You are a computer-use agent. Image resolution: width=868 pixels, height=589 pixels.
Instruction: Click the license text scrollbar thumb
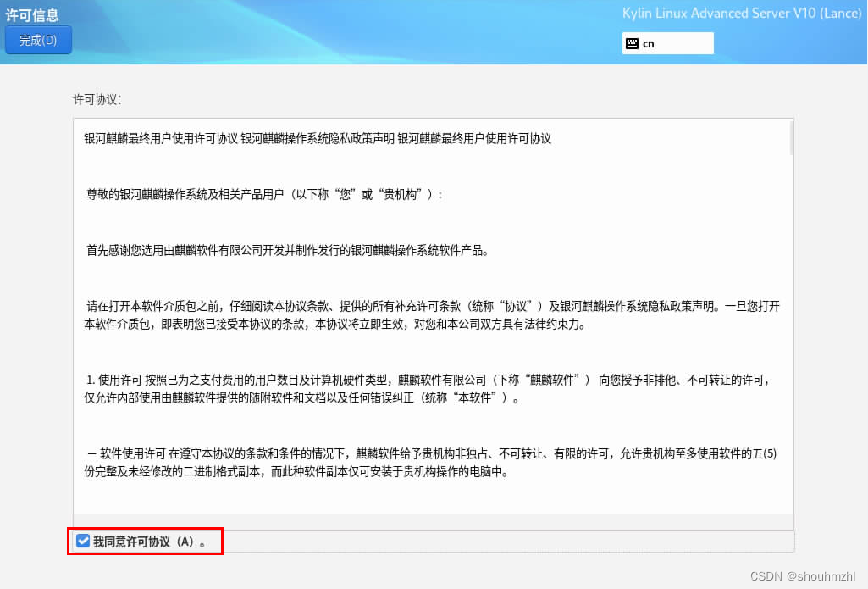click(x=790, y=138)
